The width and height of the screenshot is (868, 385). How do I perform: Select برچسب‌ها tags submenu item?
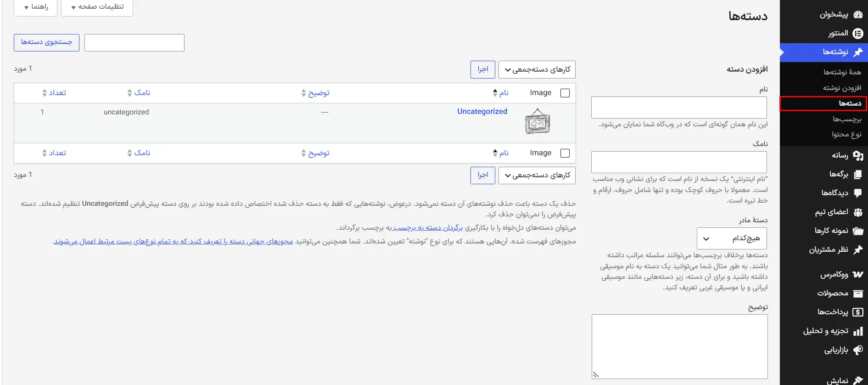click(847, 119)
